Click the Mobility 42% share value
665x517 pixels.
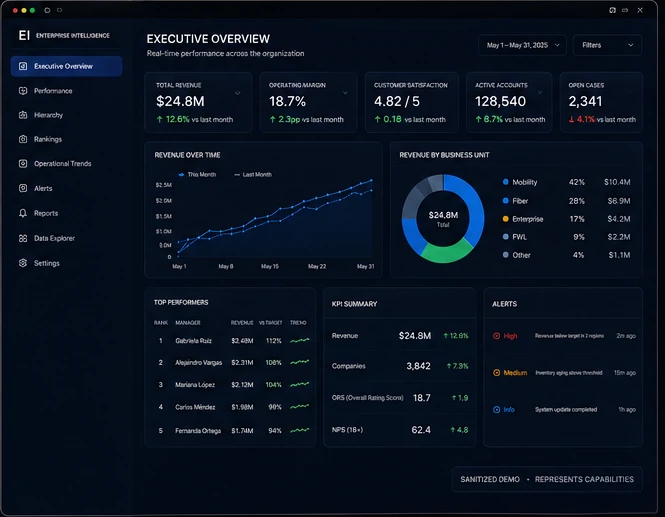(576, 182)
